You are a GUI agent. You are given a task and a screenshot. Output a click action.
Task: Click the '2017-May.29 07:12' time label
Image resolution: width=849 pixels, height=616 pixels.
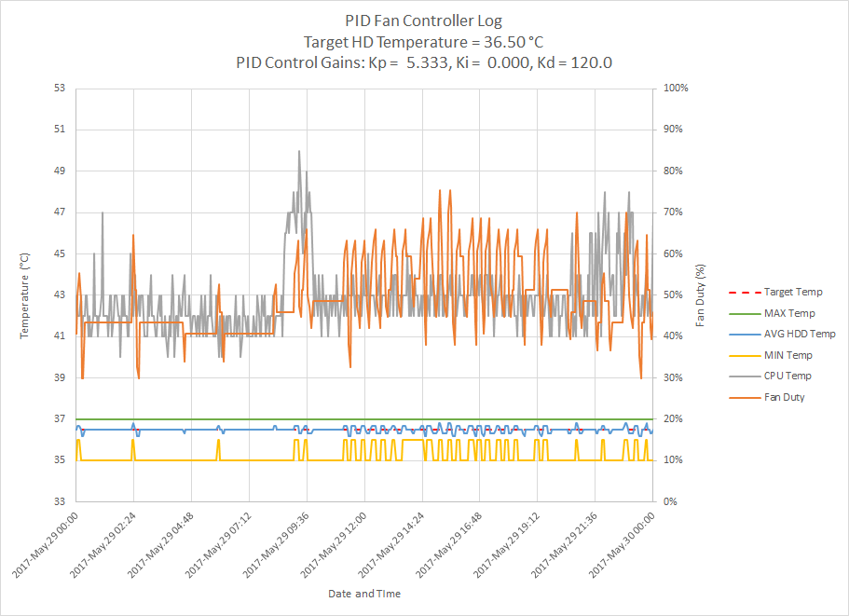[219, 544]
